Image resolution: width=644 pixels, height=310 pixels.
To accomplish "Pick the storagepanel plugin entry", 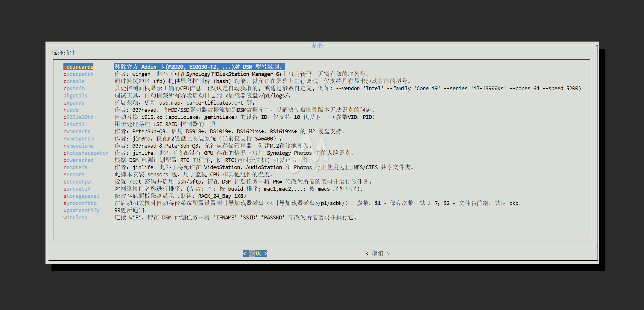I will point(81,196).
